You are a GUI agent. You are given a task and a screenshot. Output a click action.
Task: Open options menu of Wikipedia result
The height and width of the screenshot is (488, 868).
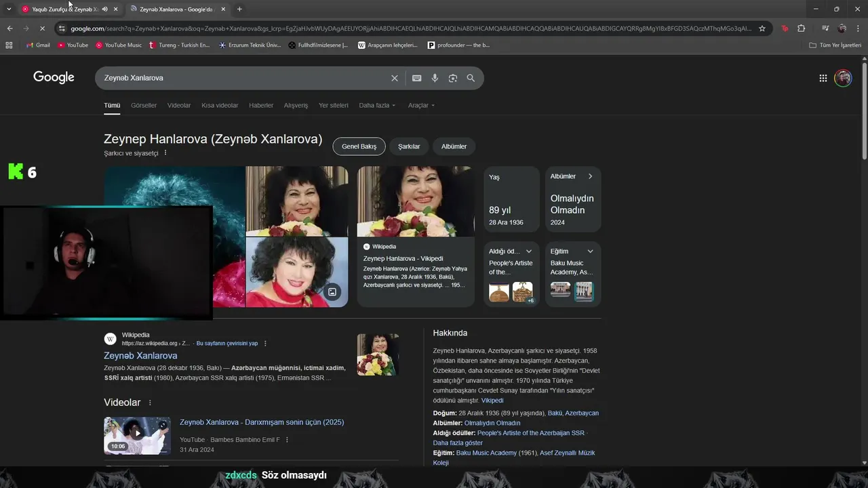(265, 344)
